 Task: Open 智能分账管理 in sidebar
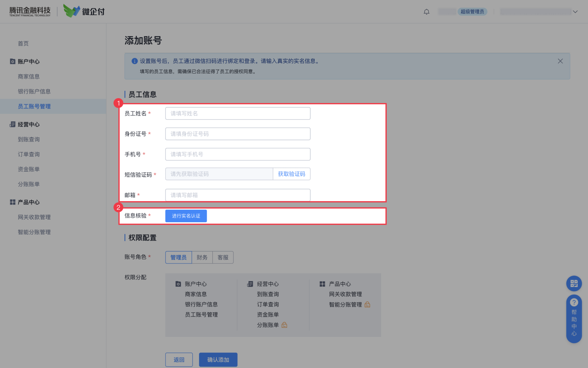[34, 232]
